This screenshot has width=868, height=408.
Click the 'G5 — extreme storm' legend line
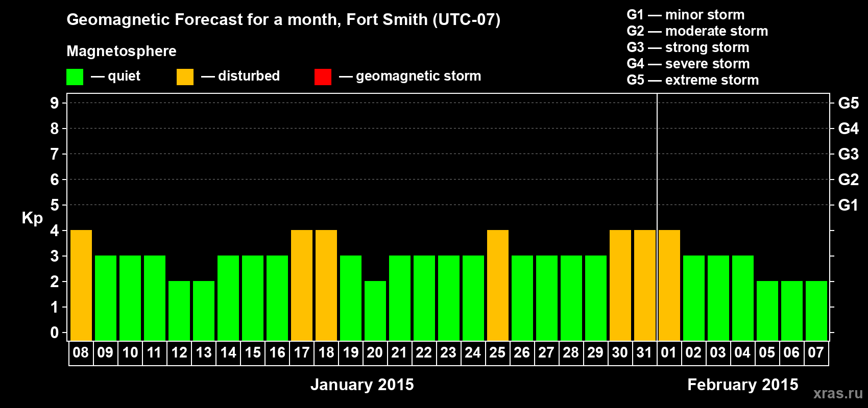tap(693, 80)
